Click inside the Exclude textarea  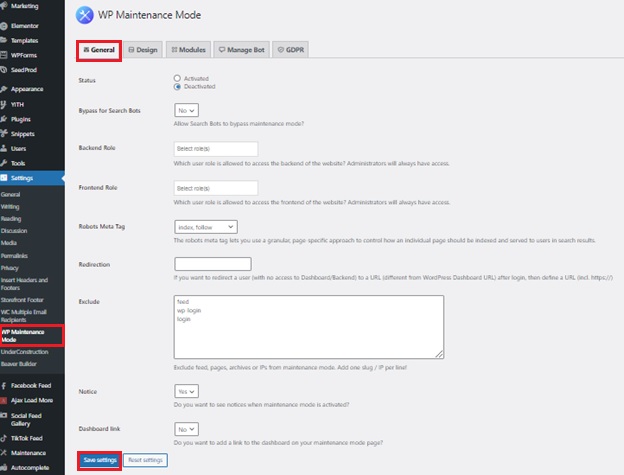pos(309,327)
